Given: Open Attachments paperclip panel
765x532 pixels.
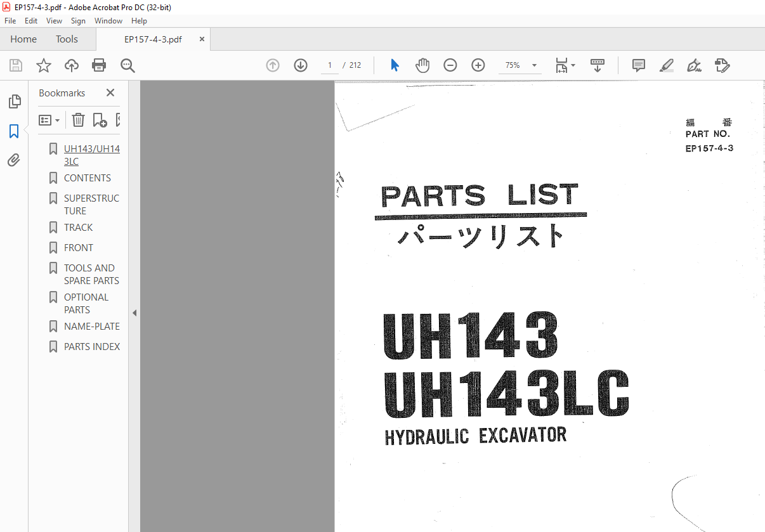Looking at the screenshot, I should click(x=14, y=160).
